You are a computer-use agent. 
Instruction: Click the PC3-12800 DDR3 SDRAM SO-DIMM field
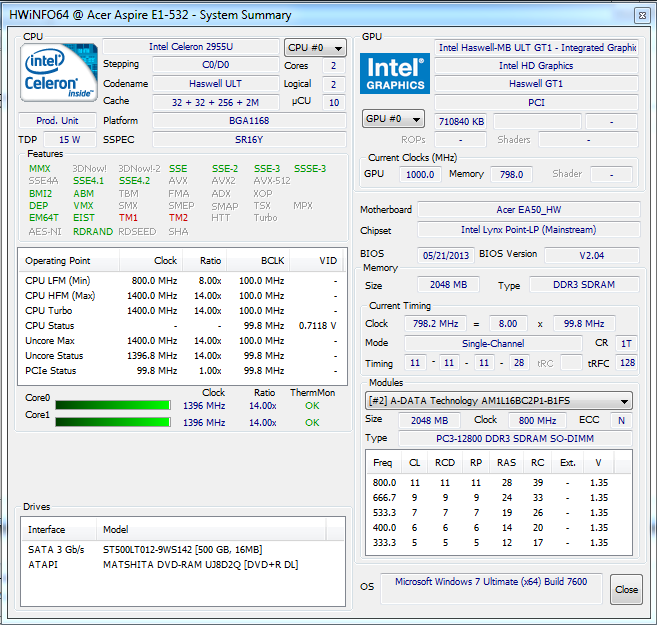tap(515, 439)
